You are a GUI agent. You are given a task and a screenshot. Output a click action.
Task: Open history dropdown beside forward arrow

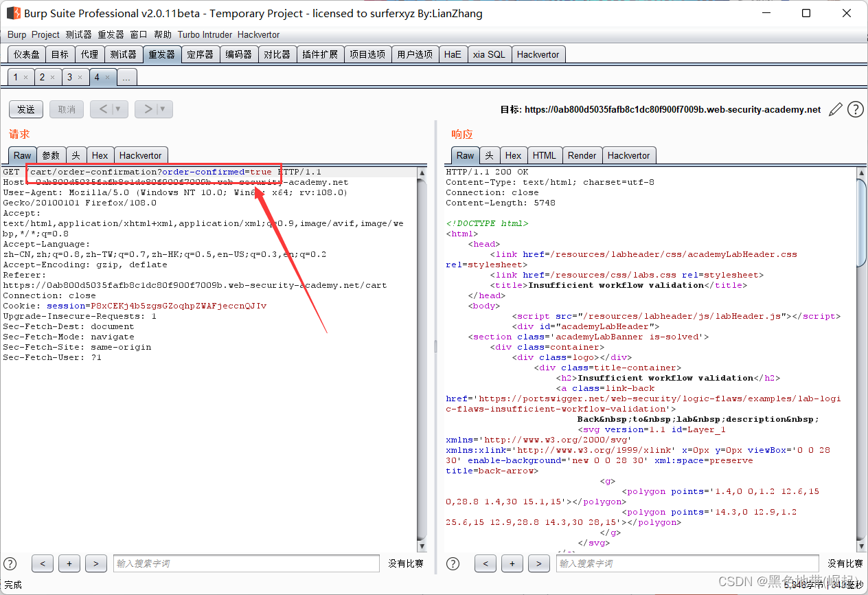click(x=163, y=109)
